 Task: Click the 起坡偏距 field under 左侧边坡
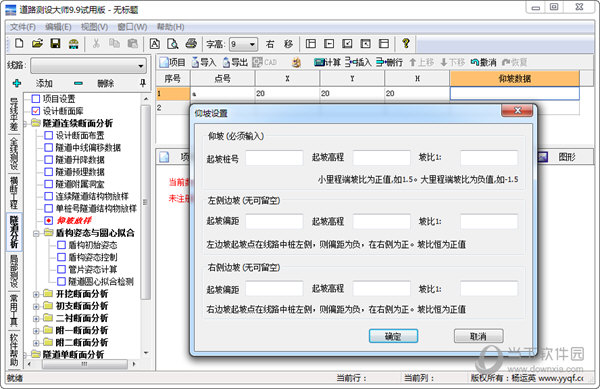[274, 221]
